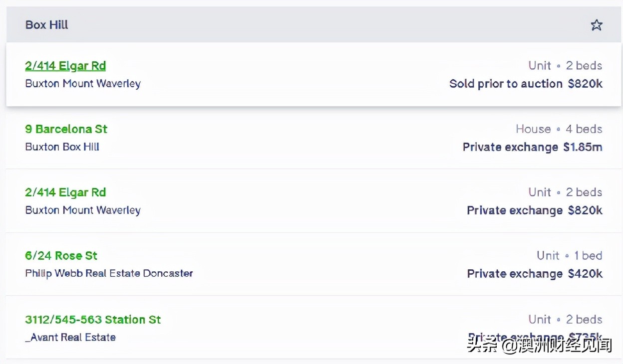Select Unit 2 beds in sold-prior-to-auction row
The image size is (623, 364).
pyautogui.click(x=565, y=66)
